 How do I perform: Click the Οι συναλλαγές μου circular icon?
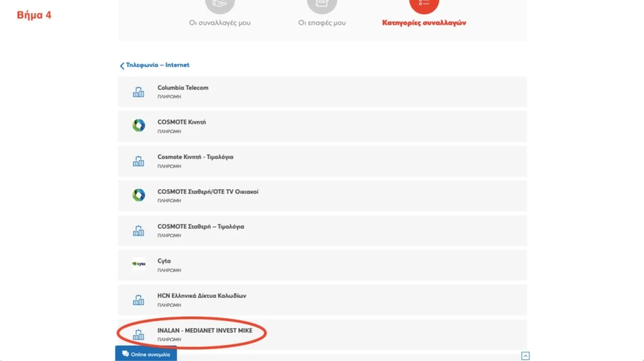point(220,6)
